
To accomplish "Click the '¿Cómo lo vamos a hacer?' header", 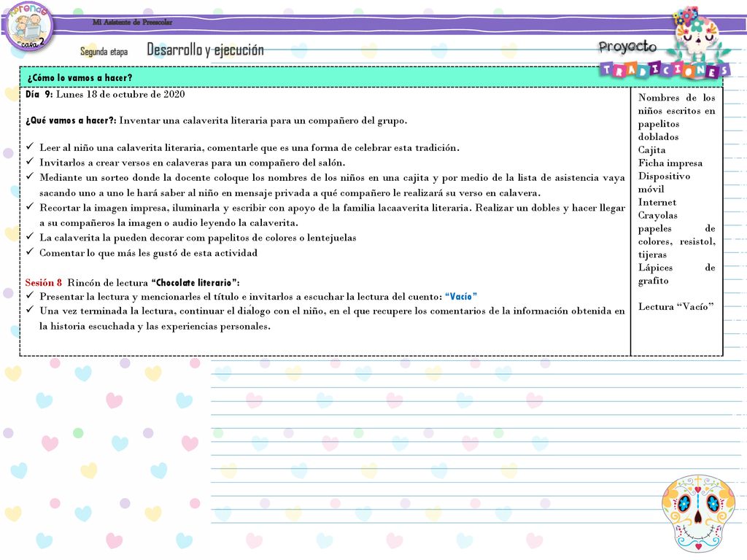I will (80, 77).
